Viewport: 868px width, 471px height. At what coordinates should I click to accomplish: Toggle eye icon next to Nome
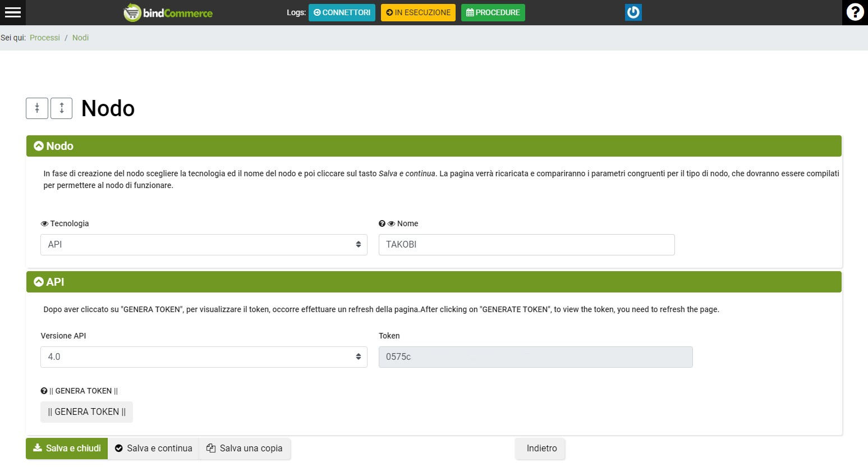pos(392,223)
